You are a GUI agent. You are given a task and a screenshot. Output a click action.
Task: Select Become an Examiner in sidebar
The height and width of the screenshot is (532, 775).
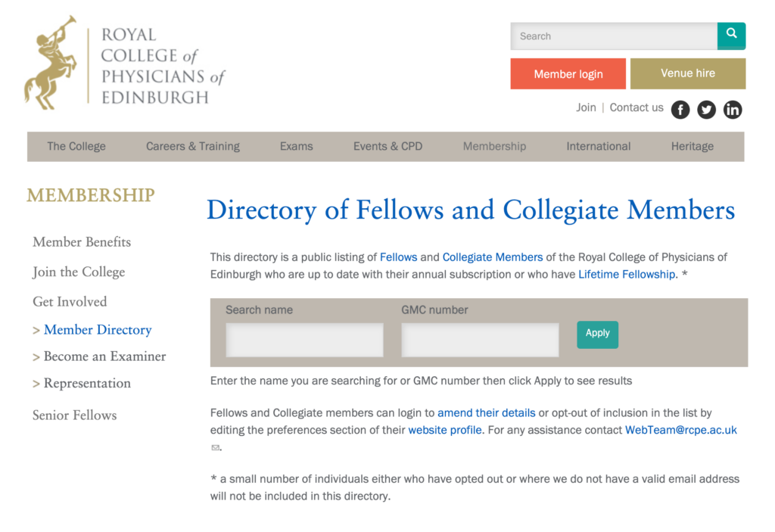point(104,356)
